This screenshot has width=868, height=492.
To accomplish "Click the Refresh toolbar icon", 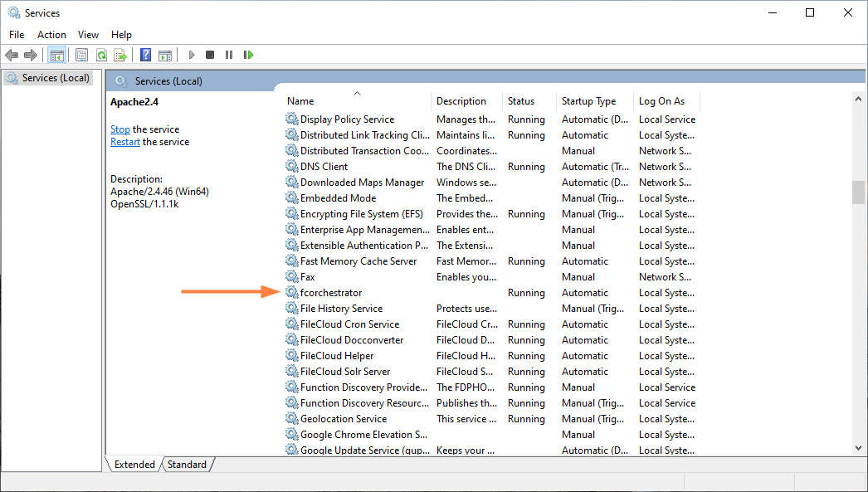I will click(x=100, y=55).
